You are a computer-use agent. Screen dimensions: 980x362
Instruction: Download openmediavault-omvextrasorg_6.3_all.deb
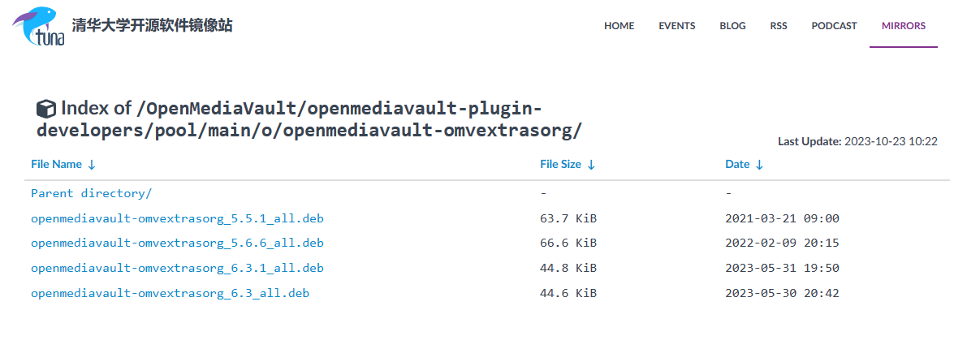point(171,293)
